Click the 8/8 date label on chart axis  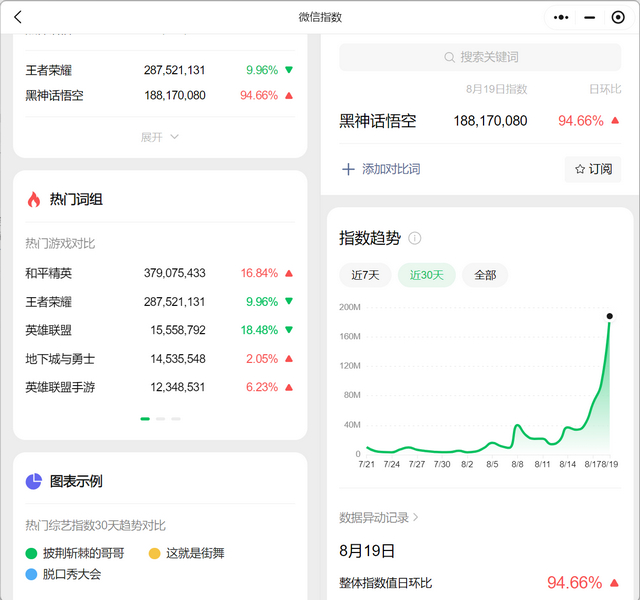coord(517,464)
